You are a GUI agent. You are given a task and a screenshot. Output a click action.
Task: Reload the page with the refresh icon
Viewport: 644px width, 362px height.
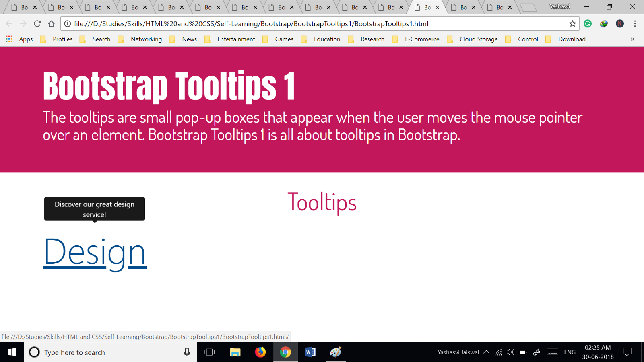(37, 24)
